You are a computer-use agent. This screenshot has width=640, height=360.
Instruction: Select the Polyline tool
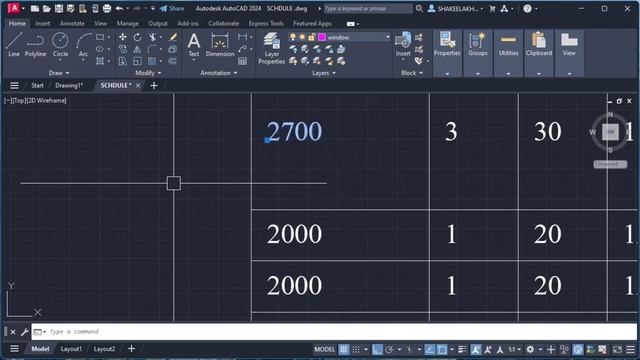coord(35,44)
